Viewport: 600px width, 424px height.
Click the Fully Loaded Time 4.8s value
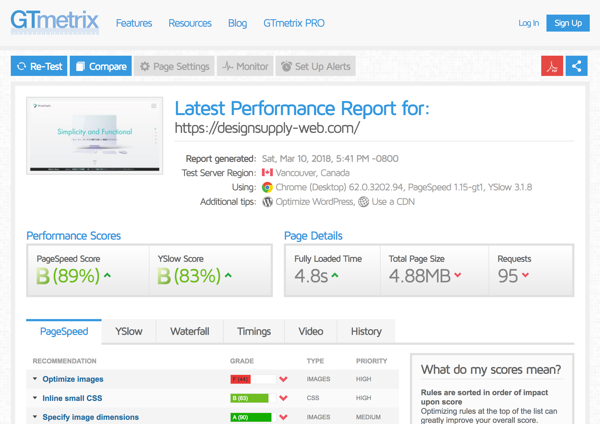pyautogui.click(x=311, y=276)
